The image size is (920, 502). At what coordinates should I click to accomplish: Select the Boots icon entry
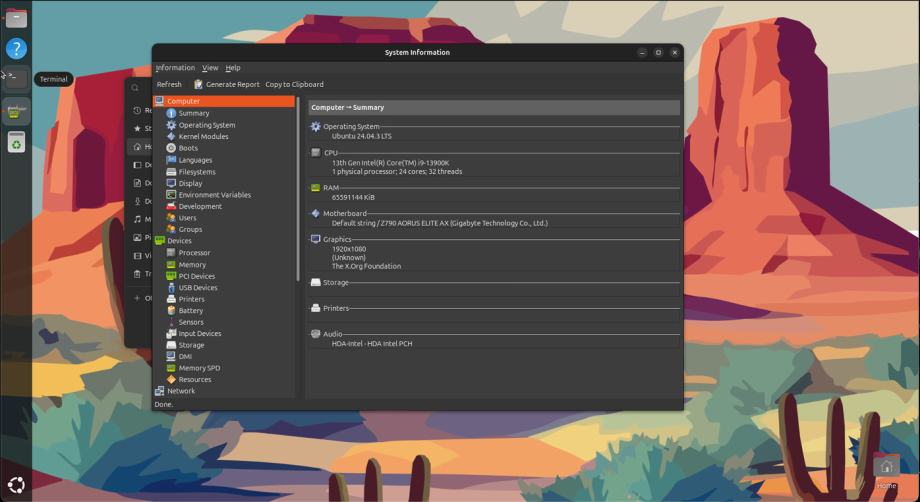tap(171, 148)
